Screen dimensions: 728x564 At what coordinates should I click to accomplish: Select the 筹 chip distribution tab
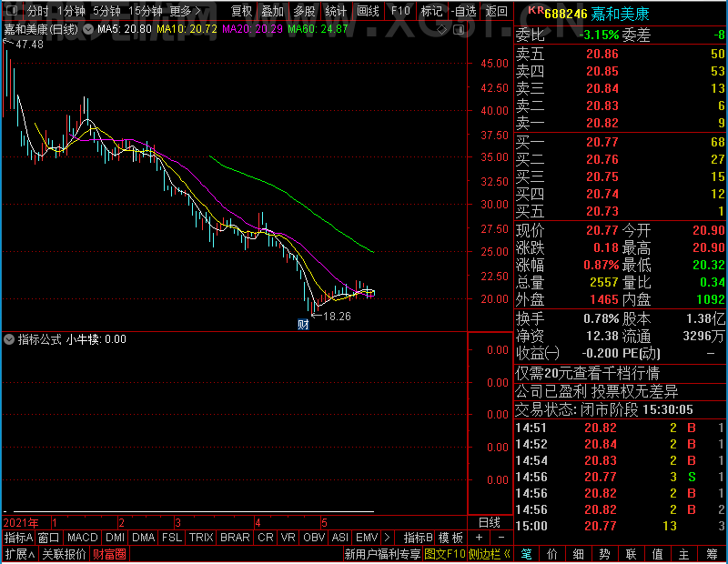point(713,554)
